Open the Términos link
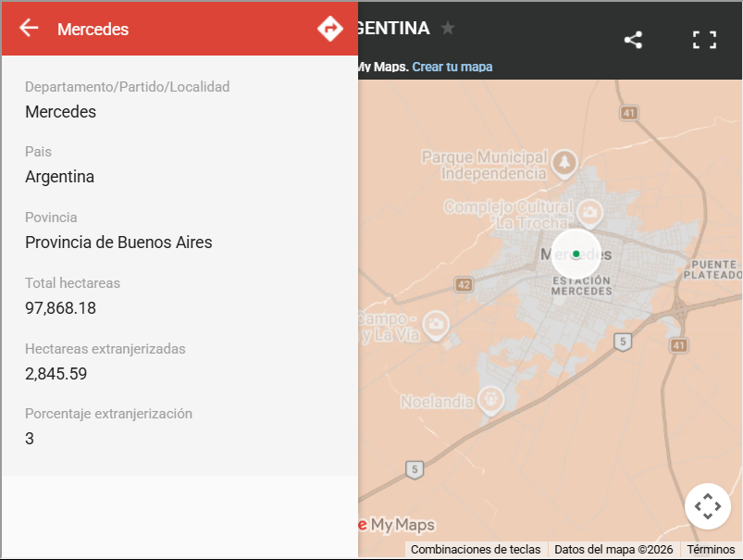The image size is (743, 560). point(711,550)
